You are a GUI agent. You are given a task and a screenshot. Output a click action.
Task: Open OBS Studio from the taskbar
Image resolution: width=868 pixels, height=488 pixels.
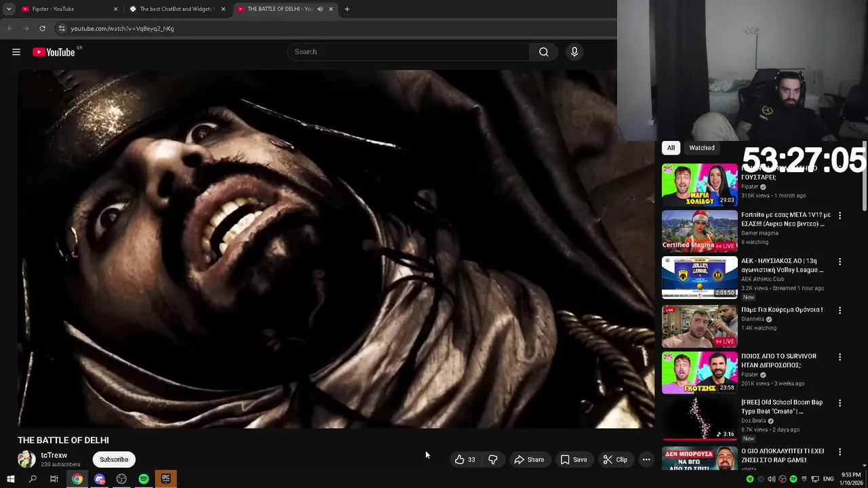pyautogui.click(x=121, y=479)
